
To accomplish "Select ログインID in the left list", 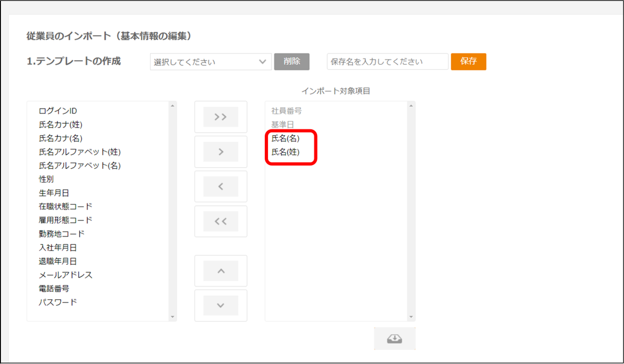I will [58, 111].
